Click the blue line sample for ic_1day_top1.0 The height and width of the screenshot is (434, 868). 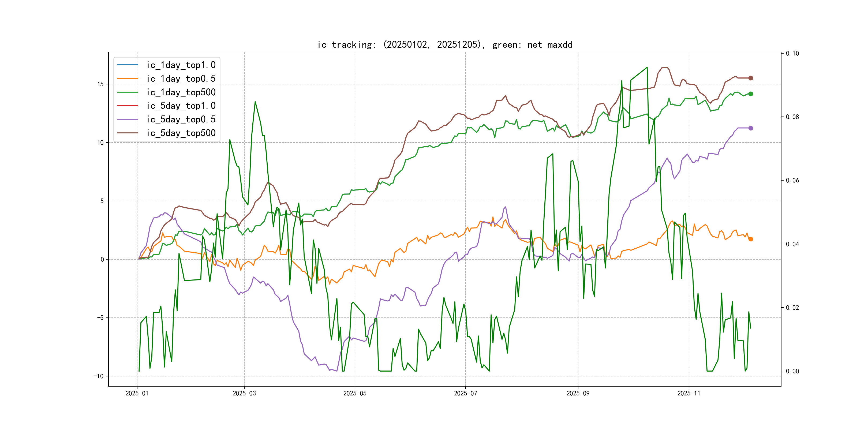tap(127, 65)
